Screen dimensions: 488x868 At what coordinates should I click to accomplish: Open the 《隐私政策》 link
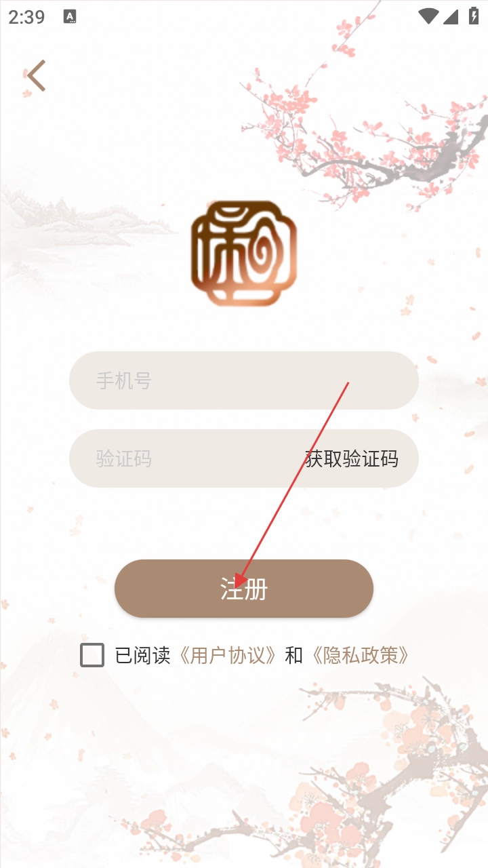point(359,655)
